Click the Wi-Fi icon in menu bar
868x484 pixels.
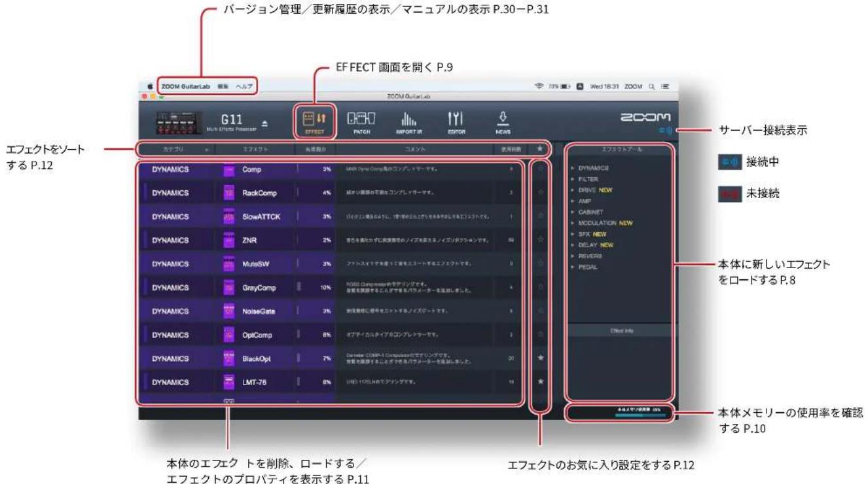[x=540, y=86]
